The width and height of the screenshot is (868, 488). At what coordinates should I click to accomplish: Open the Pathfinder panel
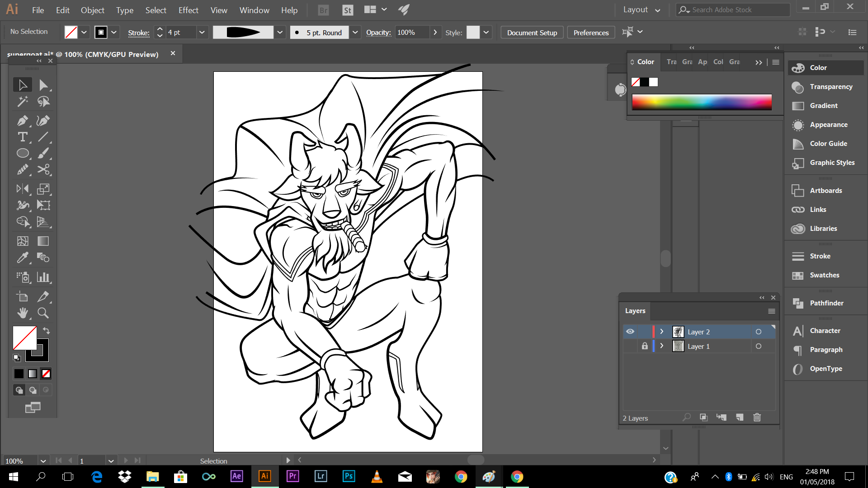(x=826, y=303)
